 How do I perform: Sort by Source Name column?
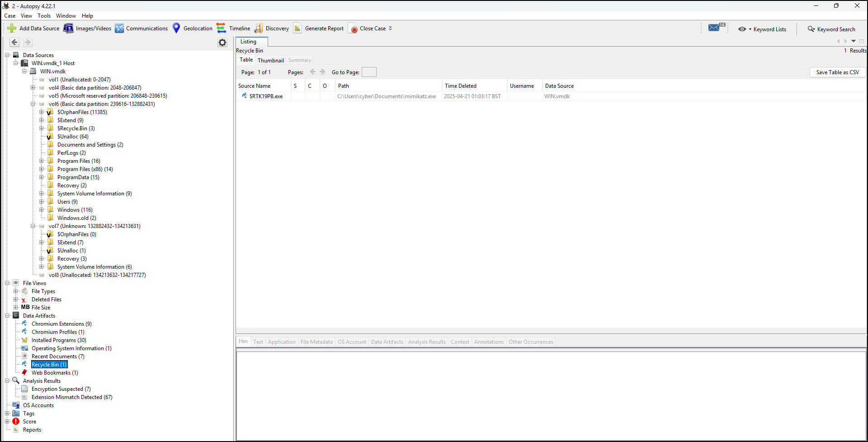pyautogui.click(x=264, y=86)
